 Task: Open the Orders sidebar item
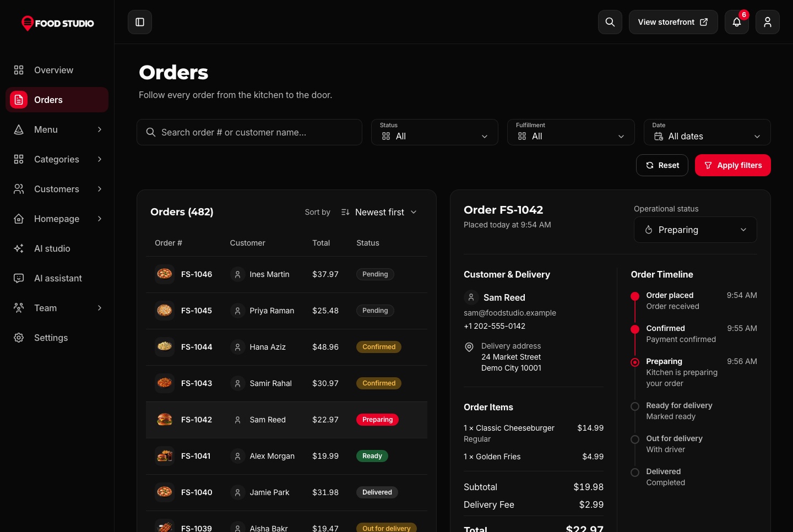[x=57, y=100]
